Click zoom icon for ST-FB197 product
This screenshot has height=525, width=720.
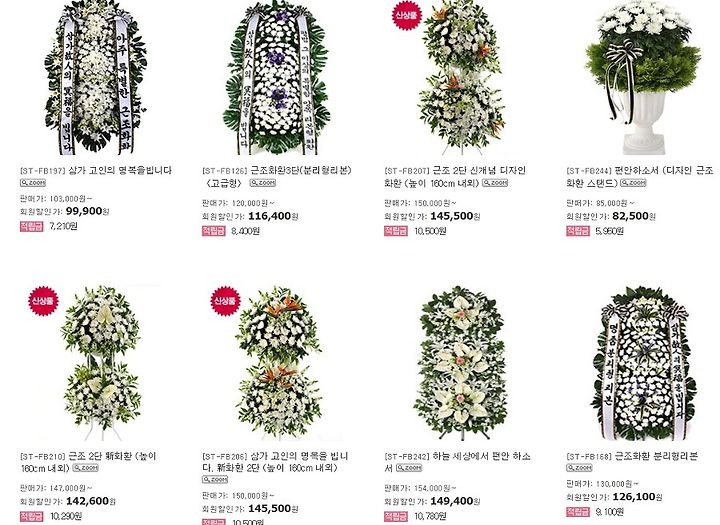[33, 183]
